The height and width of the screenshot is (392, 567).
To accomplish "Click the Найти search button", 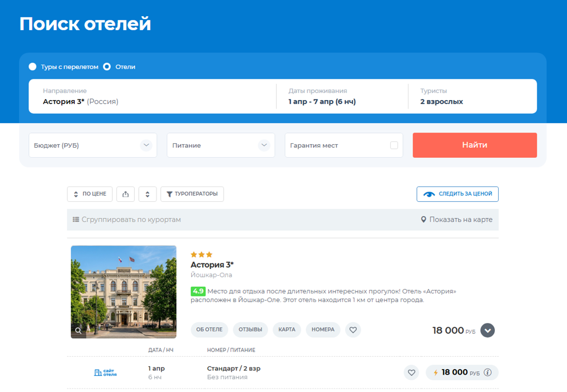I will (475, 145).
